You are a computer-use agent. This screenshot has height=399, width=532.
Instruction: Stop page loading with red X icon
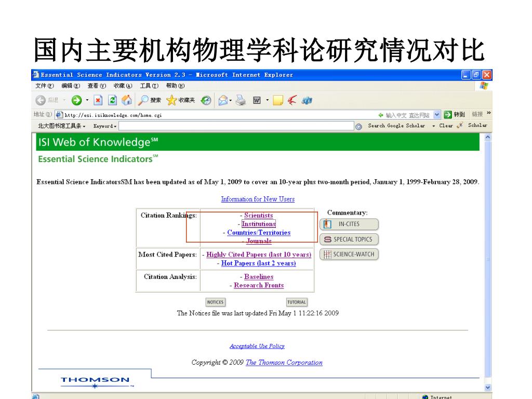pos(98,100)
